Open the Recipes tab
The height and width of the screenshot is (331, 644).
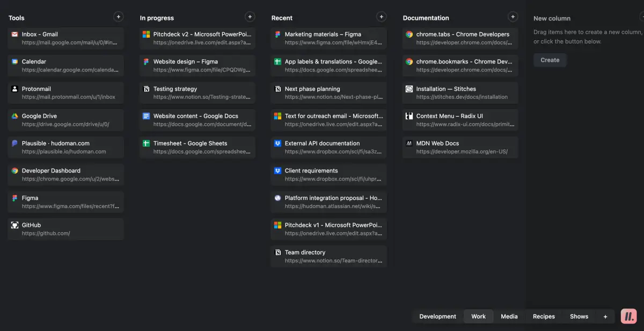[544, 316]
